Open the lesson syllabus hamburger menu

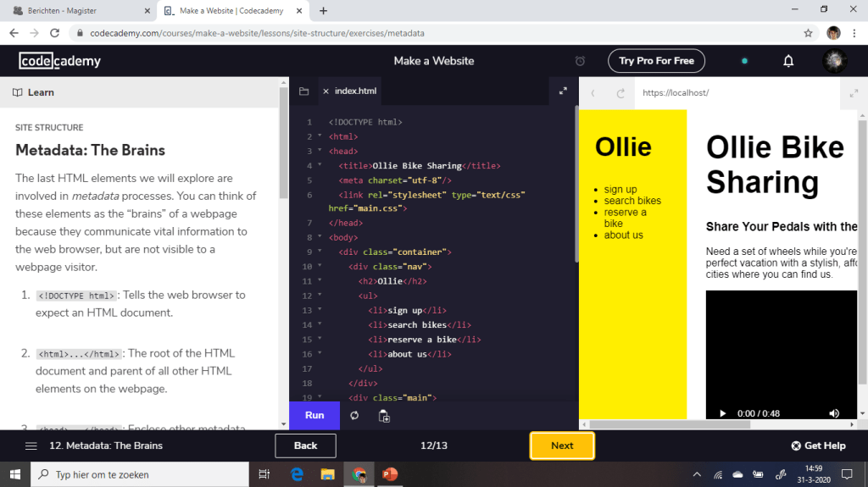(31, 445)
